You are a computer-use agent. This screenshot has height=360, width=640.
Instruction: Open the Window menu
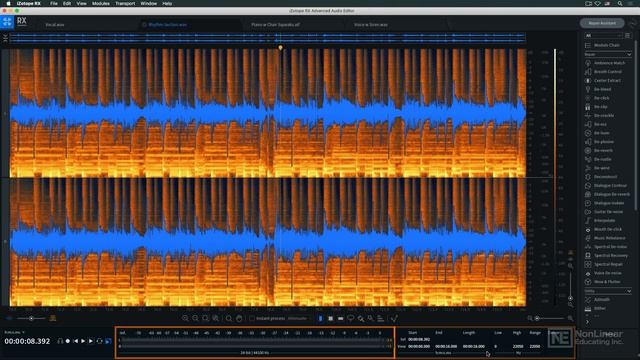click(149, 3)
